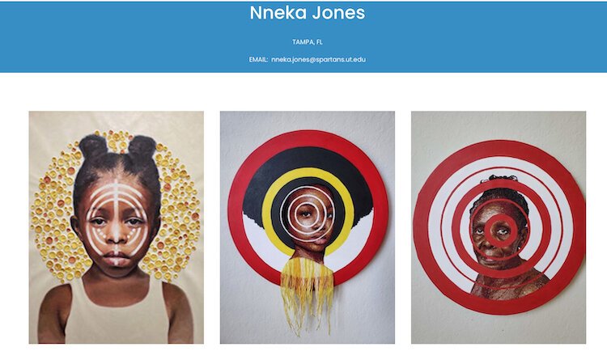Click the TAMPA, FL location text

(x=308, y=42)
